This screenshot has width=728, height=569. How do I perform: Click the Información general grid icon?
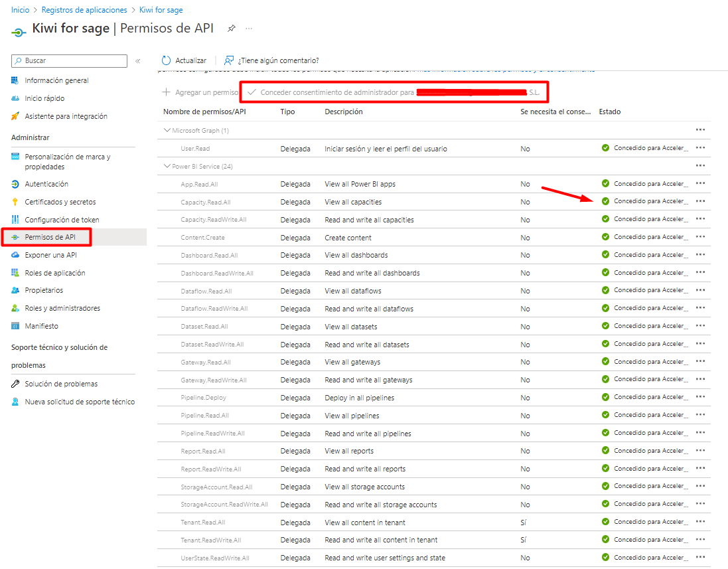tap(15, 80)
